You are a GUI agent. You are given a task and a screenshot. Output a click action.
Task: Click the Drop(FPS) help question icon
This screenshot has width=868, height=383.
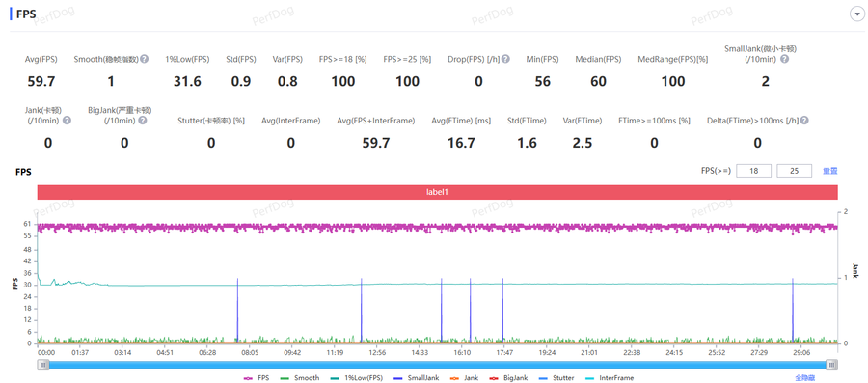(x=505, y=59)
